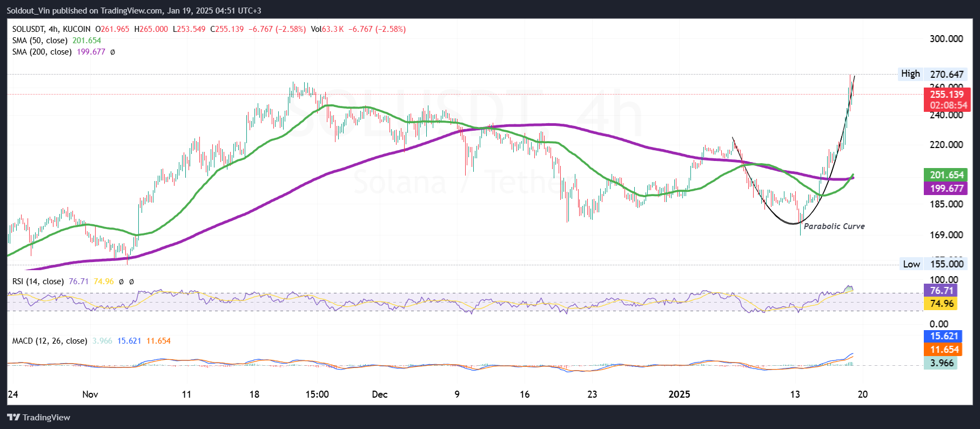980x429 pixels.
Task: Click the 220.000 price axis label
Action: coord(946,145)
